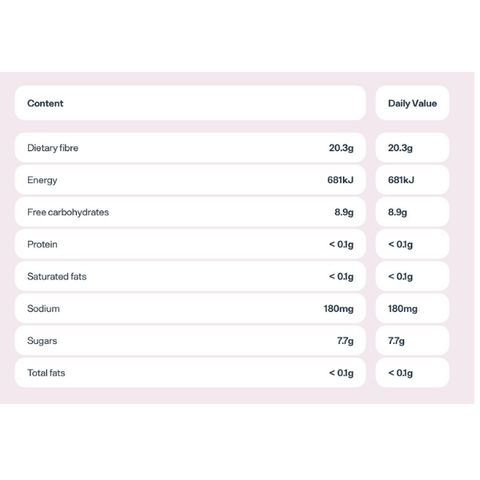Screen dimensions: 480x480
Task: Click the Daily Value header cell
Action: click(x=412, y=103)
